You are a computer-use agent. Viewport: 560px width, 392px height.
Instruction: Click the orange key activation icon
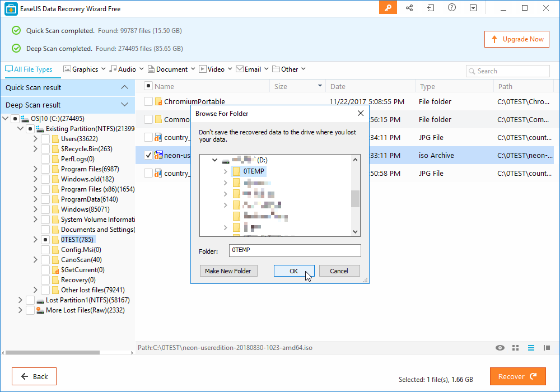point(388,8)
